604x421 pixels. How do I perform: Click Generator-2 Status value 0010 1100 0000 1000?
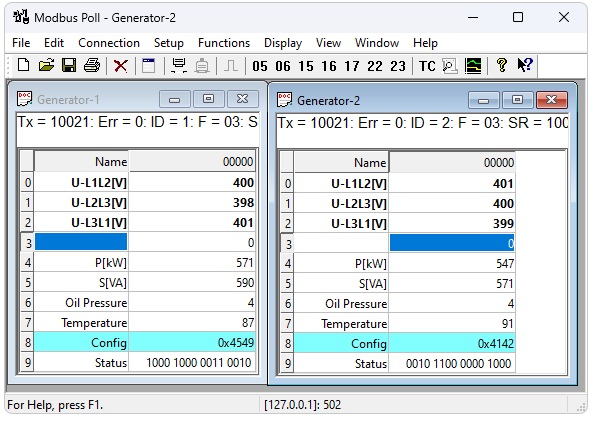[452, 364]
